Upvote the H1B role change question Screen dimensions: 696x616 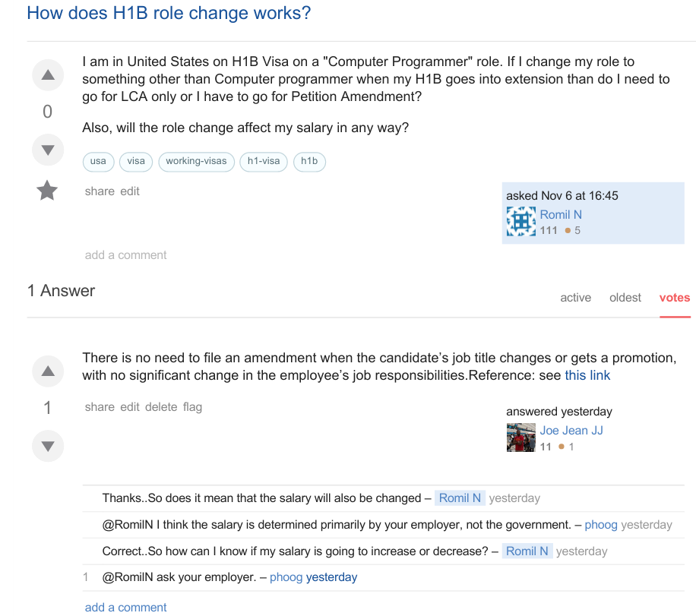(x=48, y=75)
